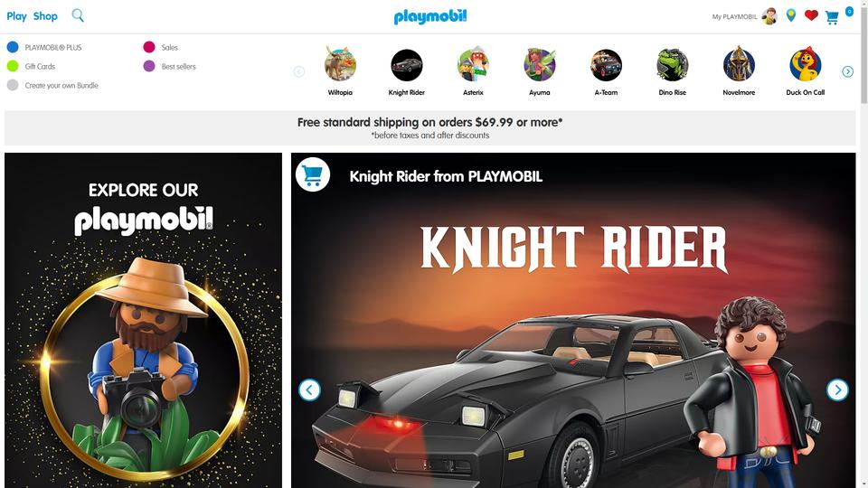868x488 pixels.
Task: Open the Sales link
Action: 169,48
